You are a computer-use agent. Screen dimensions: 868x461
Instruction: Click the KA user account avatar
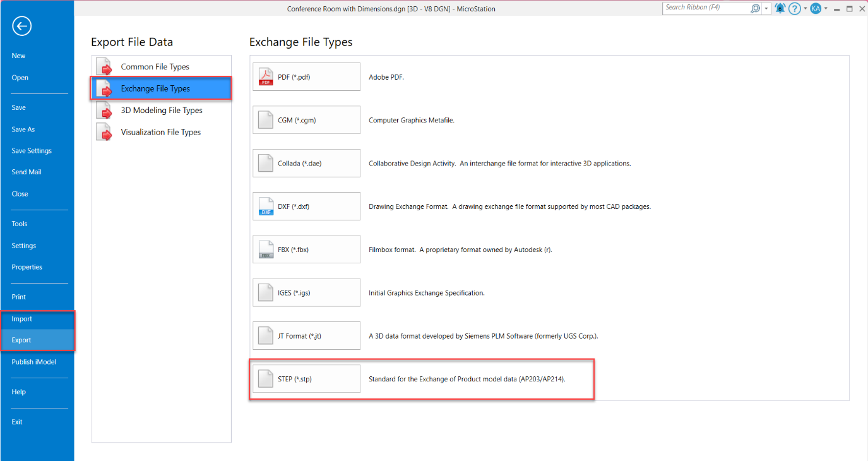click(x=816, y=8)
